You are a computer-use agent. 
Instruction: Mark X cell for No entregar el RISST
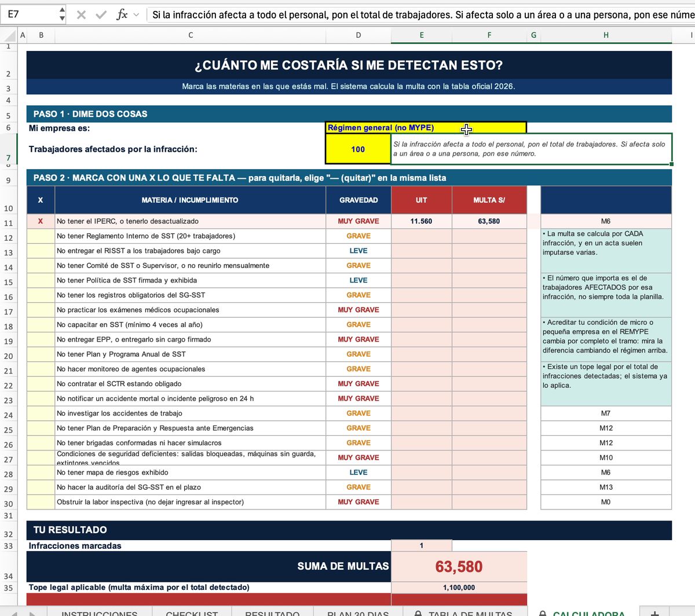(x=41, y=251)
